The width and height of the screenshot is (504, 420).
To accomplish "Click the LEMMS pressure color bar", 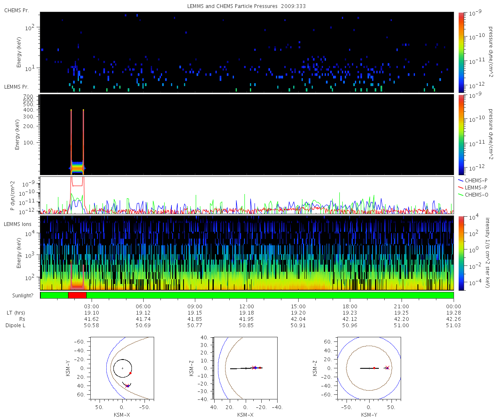I will [461, 134].
